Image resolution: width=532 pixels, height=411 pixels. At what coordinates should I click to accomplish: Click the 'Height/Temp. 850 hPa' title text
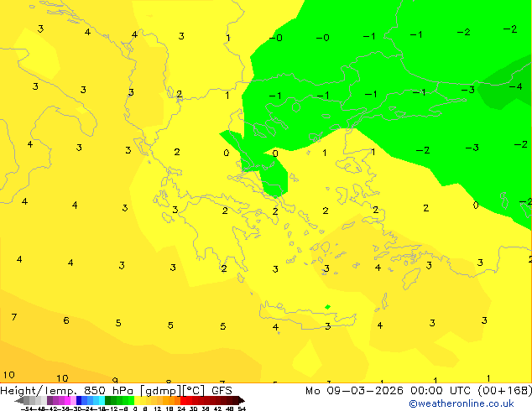[67, 391]
